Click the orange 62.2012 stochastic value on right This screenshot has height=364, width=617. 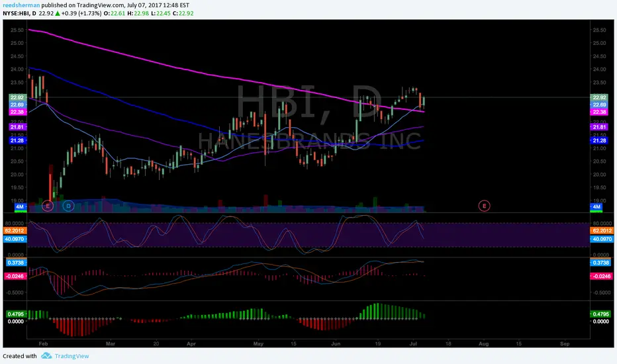tap(602, 230)
